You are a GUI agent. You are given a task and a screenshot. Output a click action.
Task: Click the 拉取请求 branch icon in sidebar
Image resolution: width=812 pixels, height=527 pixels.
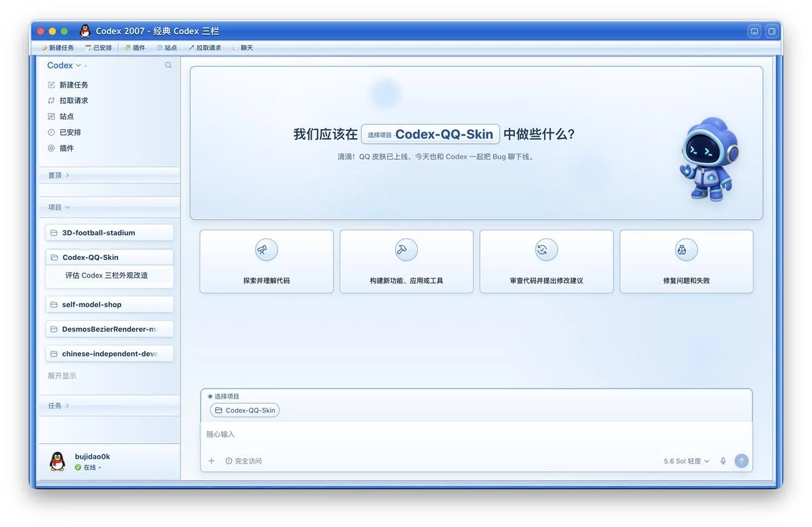click(51, 101)
